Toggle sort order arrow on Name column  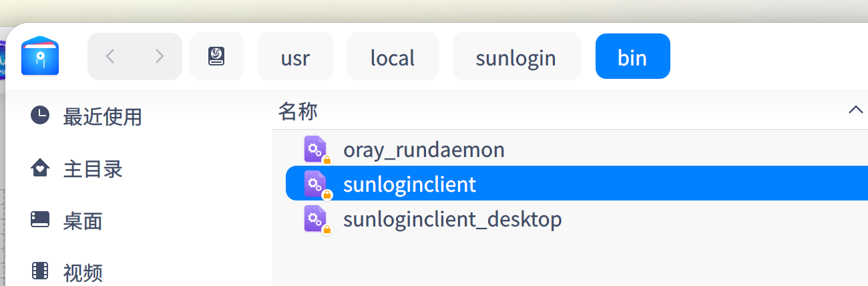pos(855,110)
